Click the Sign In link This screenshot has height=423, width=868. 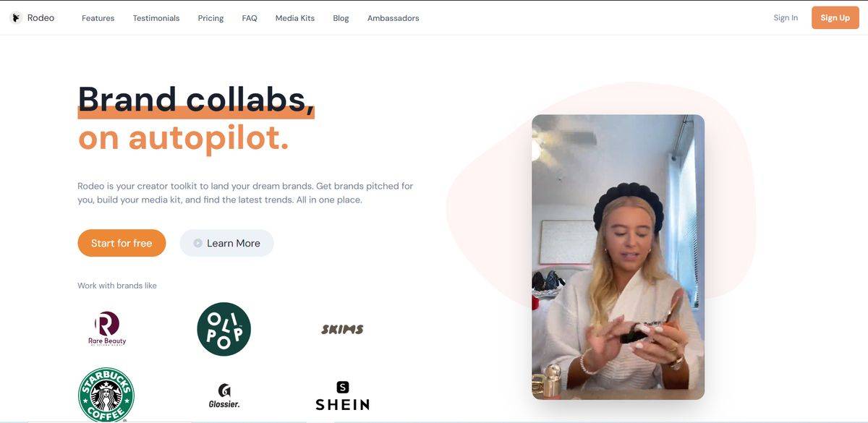coord(786,18)
